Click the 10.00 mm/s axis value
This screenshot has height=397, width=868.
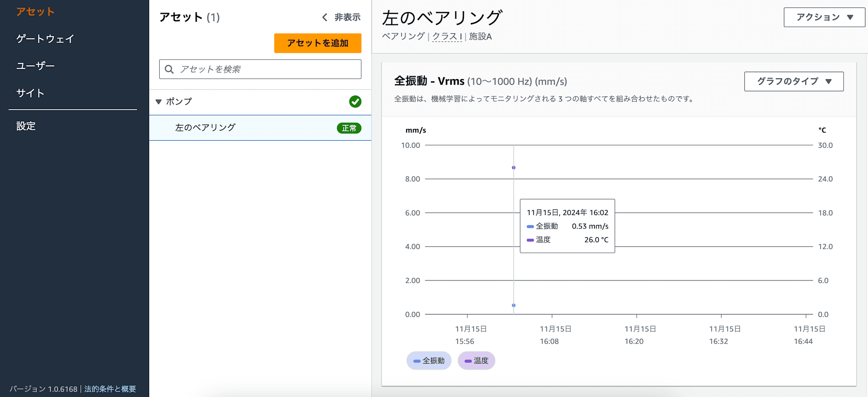coord(411,145)
